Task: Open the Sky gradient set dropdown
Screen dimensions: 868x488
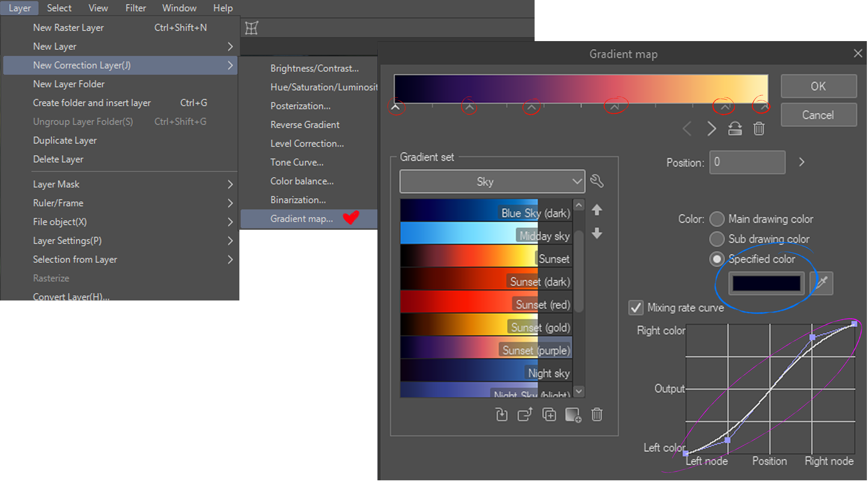Action: 492,181
